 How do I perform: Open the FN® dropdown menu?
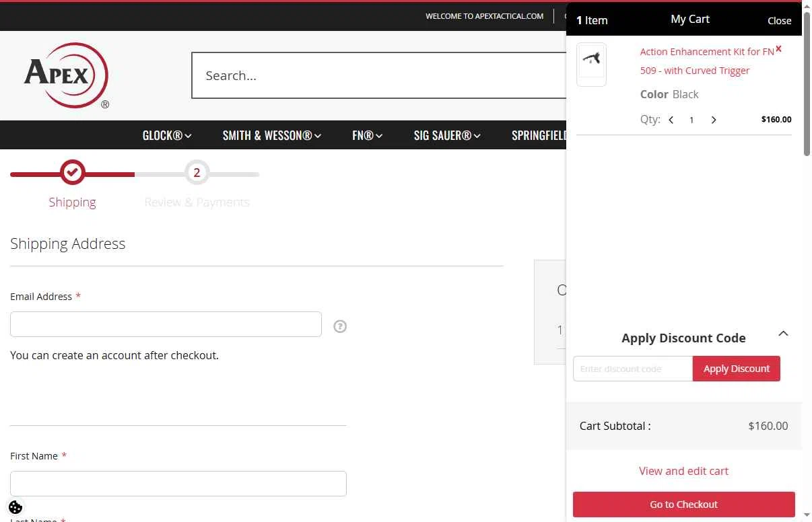pyautogui.click(x=367, y=135)
